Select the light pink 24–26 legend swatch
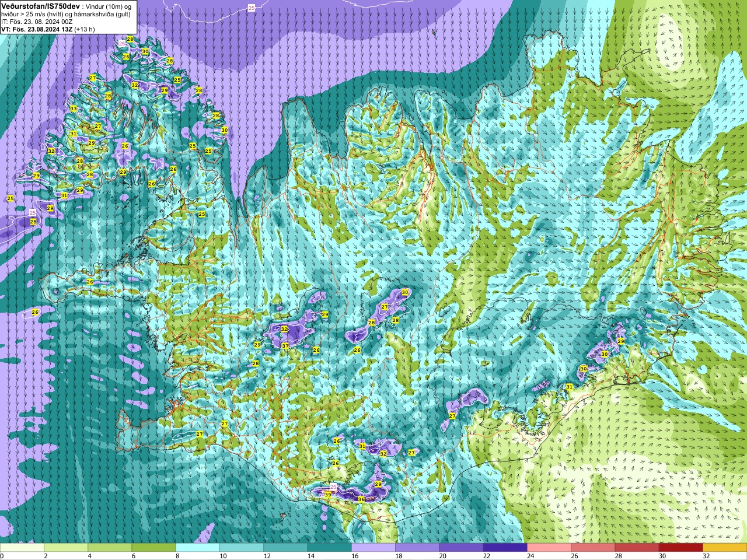This screenshot has height=560, width=747. pyautogui.click(x=549, y=548)
